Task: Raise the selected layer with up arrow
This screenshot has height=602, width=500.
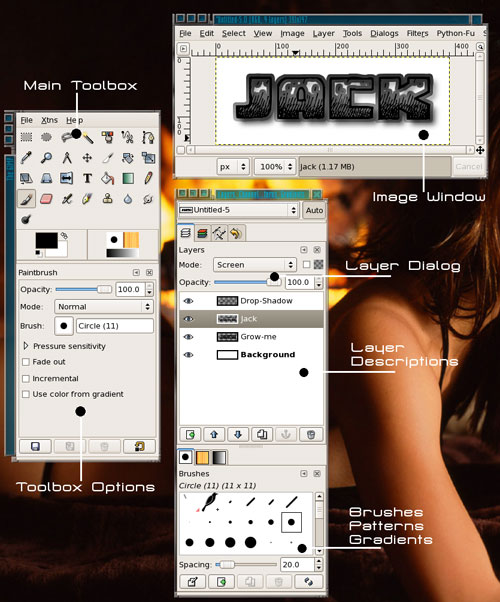Action: pyautogui.click(x=214, y=435)
